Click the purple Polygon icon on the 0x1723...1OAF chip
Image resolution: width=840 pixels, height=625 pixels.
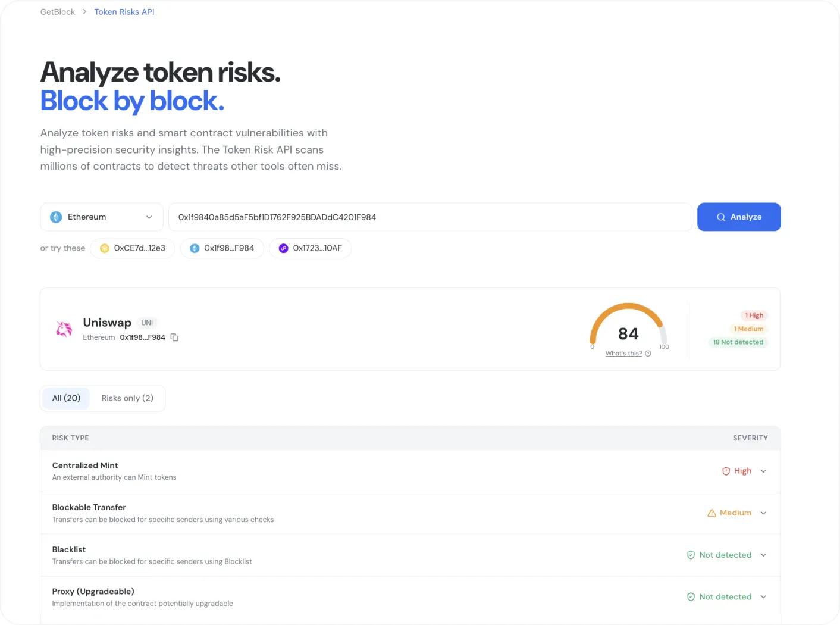(283, 248)
